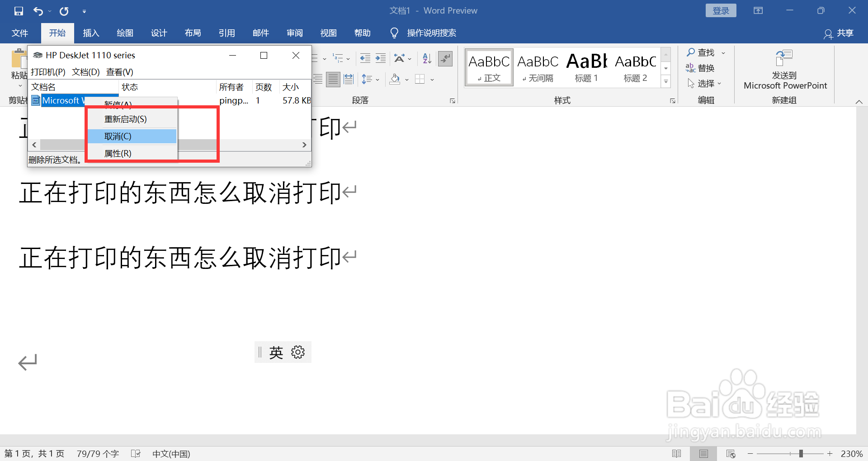
Task: Click decrease indent icon
Action: point(365,58)
